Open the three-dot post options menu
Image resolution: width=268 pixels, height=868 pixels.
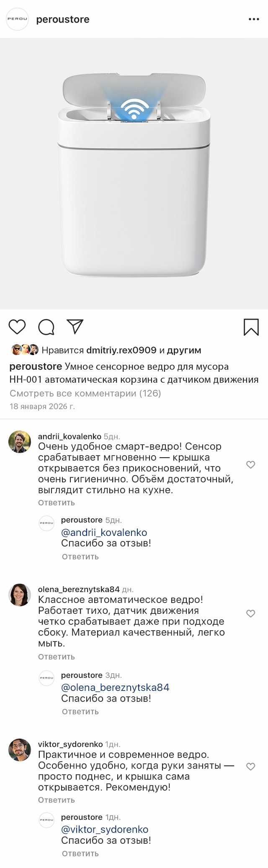pyautogui.click(x=254, y=19)
